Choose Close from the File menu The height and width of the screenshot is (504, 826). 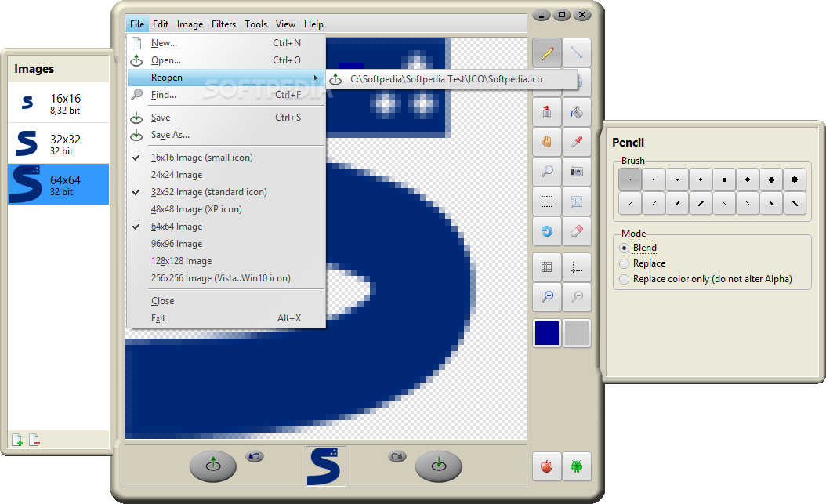click(x=226, y=301)
